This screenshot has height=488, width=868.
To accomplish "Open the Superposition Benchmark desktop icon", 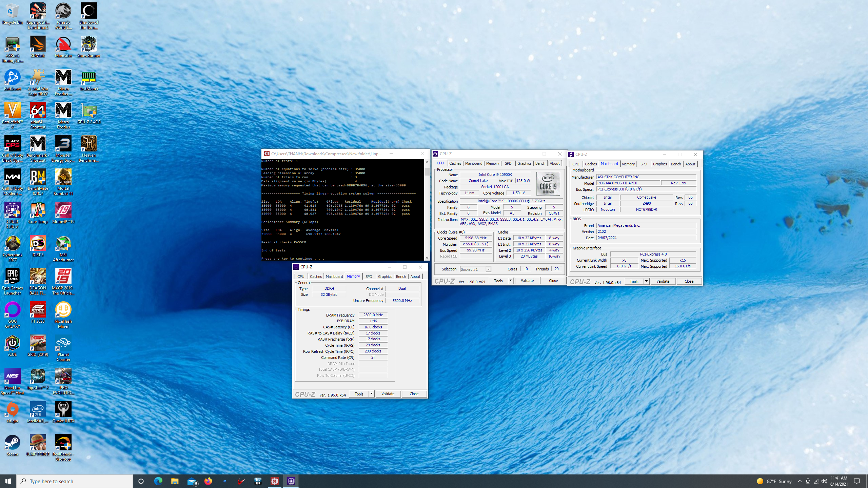I will pyautogui.click(x=38, y=16).
